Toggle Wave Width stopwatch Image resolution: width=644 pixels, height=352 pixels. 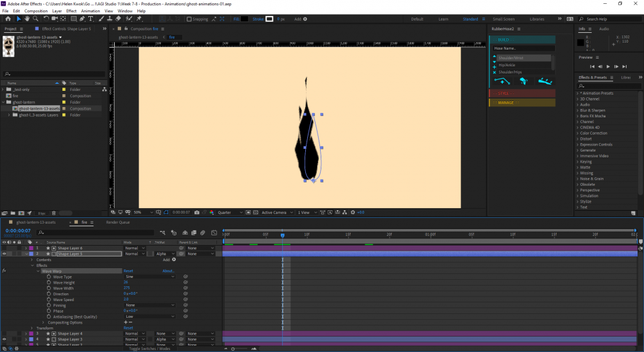49,288
